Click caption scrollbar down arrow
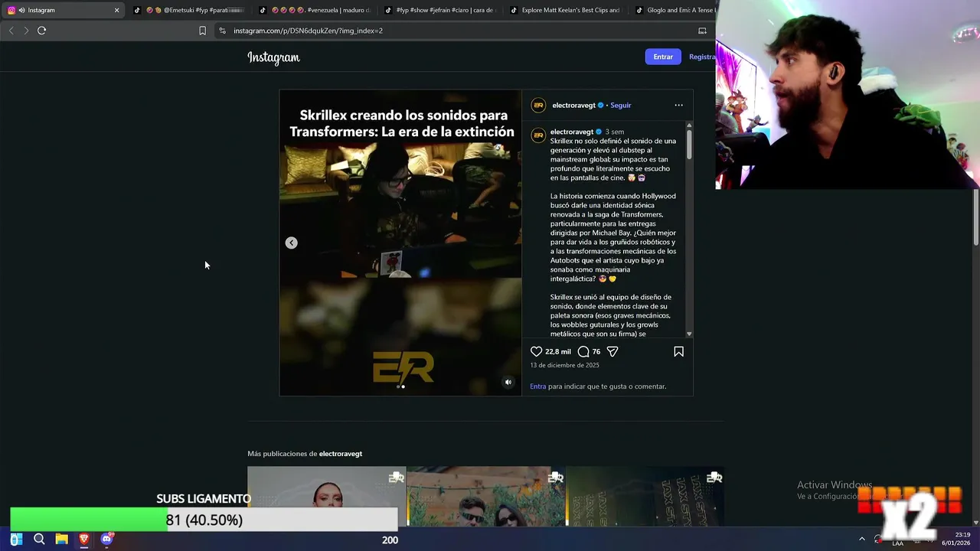 [689, 334]
